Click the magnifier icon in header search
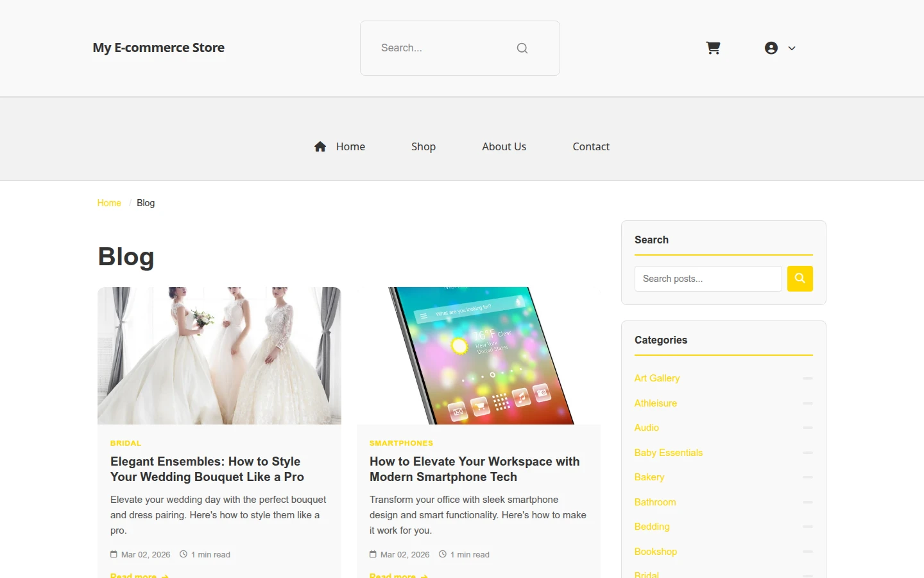924x578 pixels. [522, 48]
